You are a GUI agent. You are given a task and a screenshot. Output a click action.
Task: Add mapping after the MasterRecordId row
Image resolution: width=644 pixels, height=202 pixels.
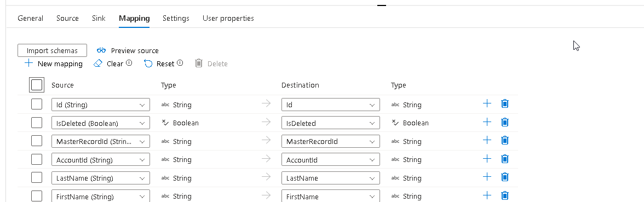click(x=487, y=140)
